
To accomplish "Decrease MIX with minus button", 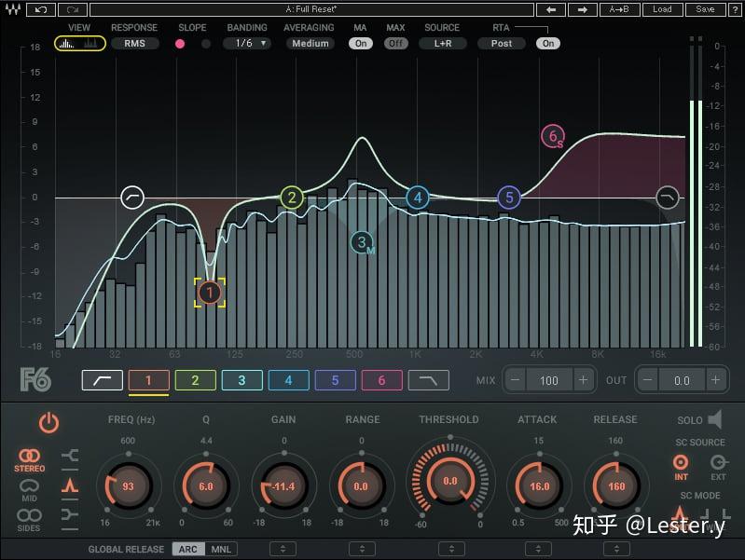I will point(516,380).
